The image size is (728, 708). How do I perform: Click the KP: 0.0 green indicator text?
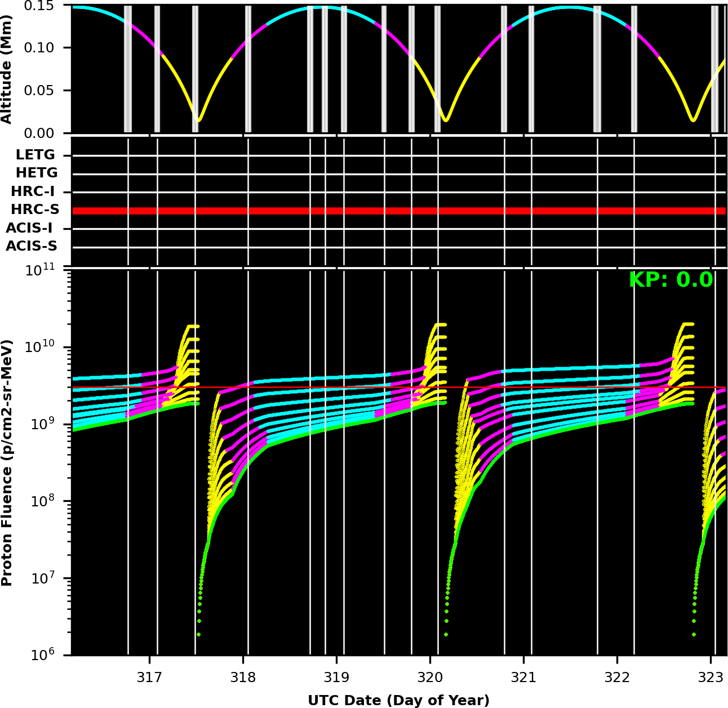[671, 280]
